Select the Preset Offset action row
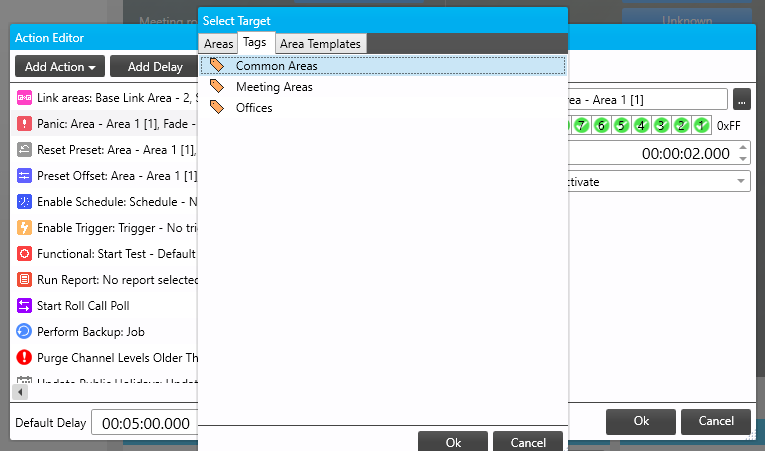This screenshot has width=765, height=451. click(x=104, y=175)
